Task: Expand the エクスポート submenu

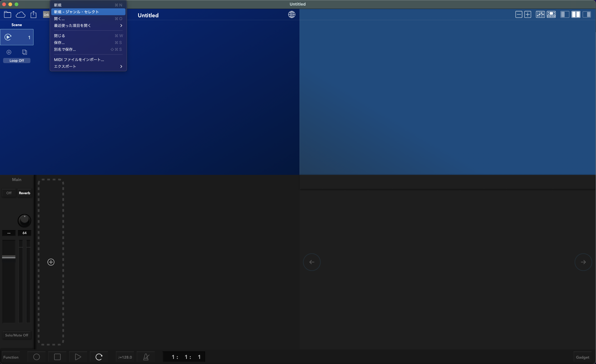Action: 88,66
